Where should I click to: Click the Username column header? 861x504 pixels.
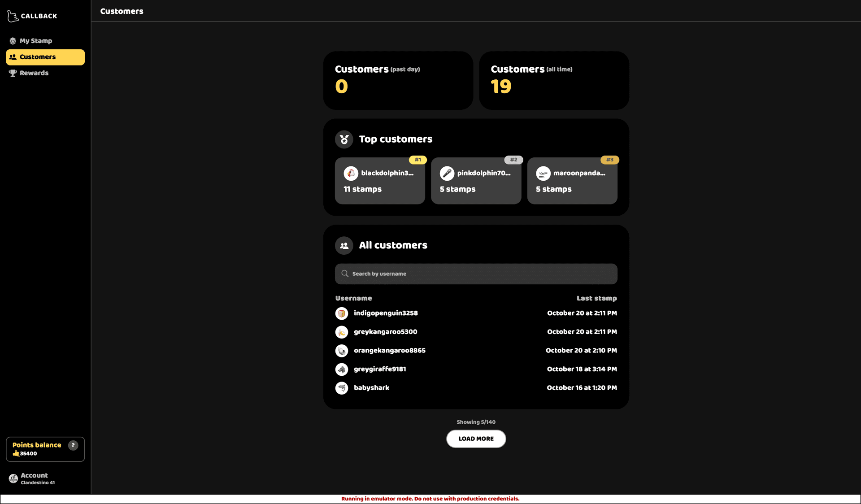[353, 298]
